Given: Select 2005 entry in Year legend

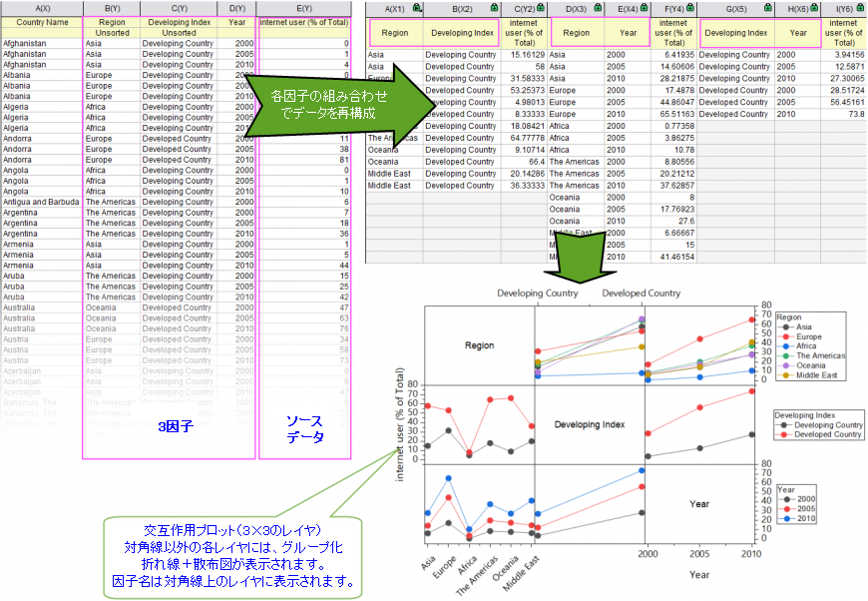Looking at the screenshot, I should 796,509.
